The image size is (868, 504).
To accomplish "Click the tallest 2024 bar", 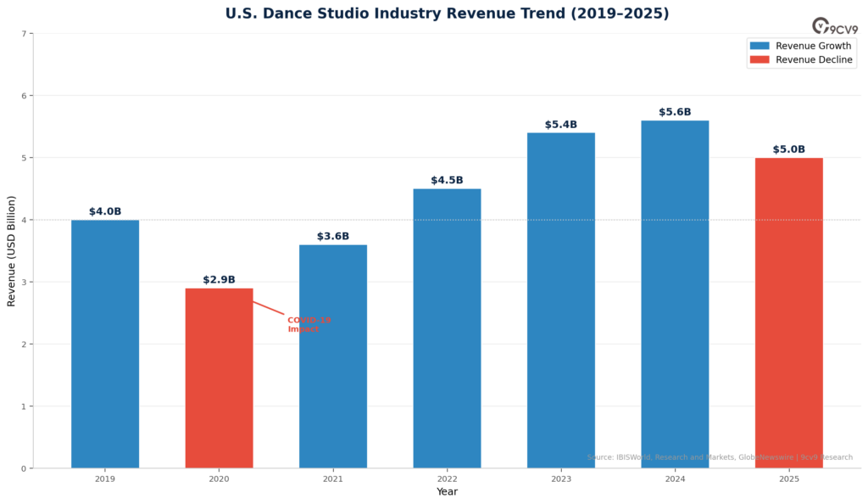I will 675,294.
